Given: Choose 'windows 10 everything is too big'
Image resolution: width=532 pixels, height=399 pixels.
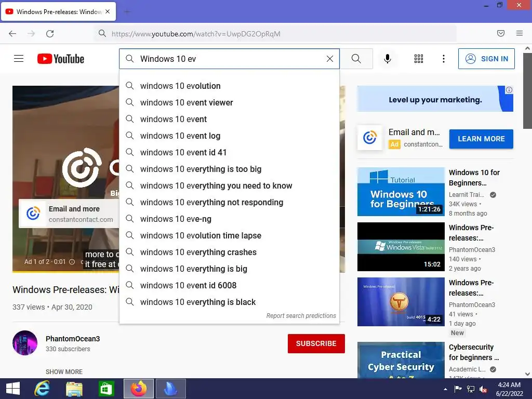Looking at the screenshot, I should [x=229, y=169].
